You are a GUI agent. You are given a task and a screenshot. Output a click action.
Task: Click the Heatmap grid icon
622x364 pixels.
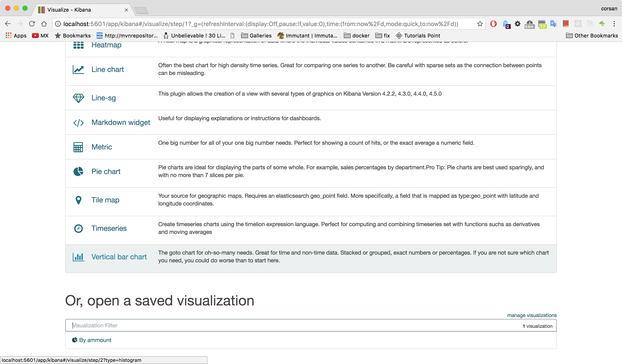tap(79, 45)
